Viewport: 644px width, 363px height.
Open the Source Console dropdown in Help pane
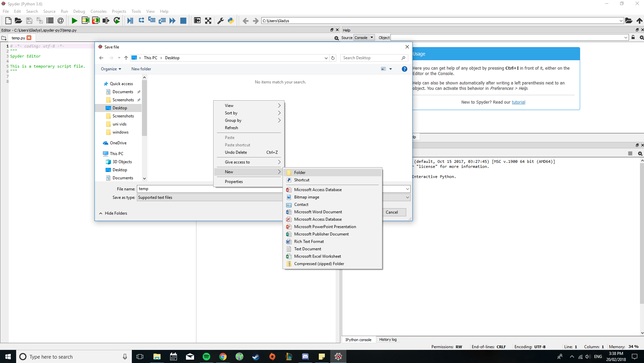click(364, 38)
